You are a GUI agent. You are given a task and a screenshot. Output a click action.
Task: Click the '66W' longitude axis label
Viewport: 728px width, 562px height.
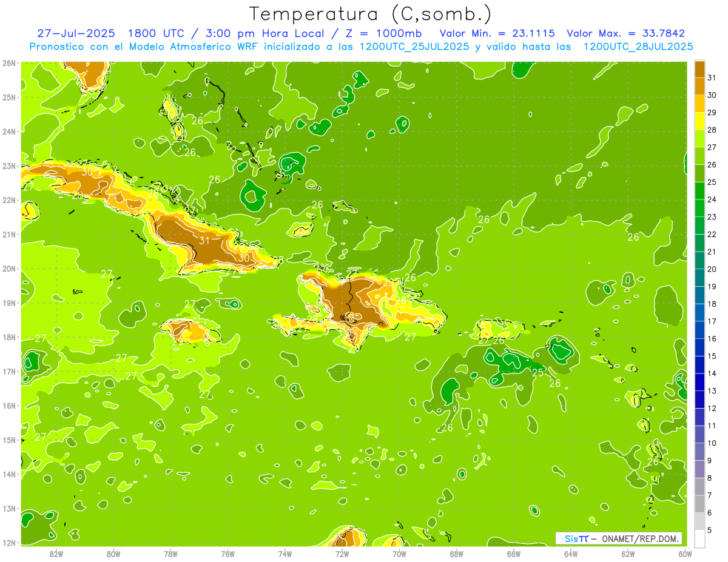click(x=513, y=554)
